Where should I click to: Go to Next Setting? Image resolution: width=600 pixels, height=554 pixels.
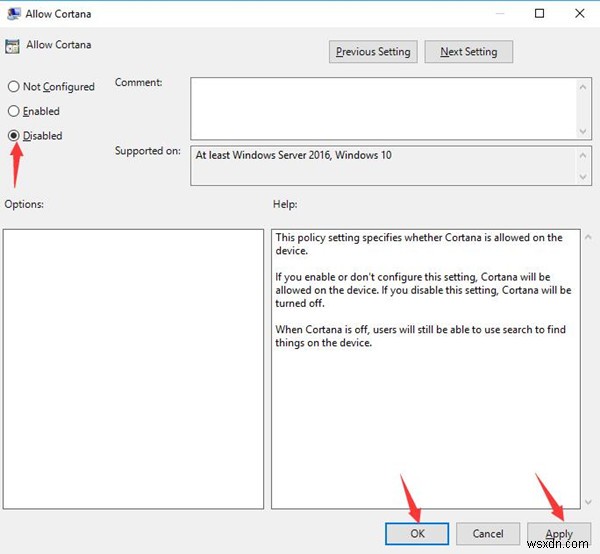click(x=469, y=52)
